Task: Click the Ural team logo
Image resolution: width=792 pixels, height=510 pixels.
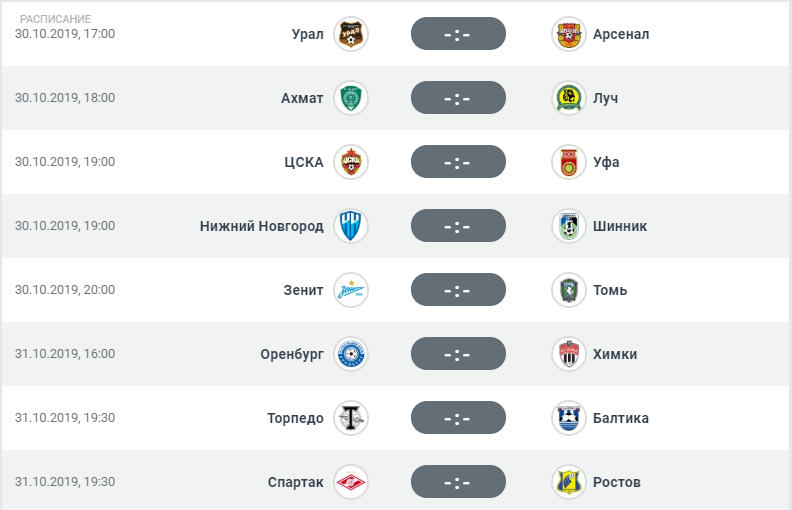Action: pos(351,34)
